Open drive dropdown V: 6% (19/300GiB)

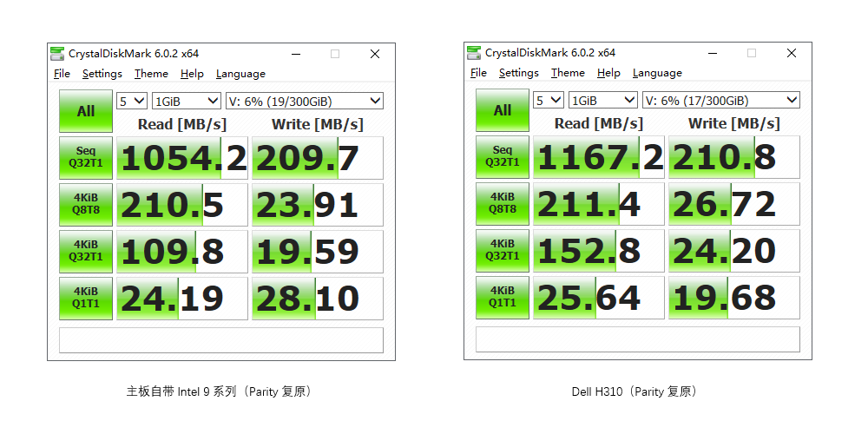coord(305,102)
